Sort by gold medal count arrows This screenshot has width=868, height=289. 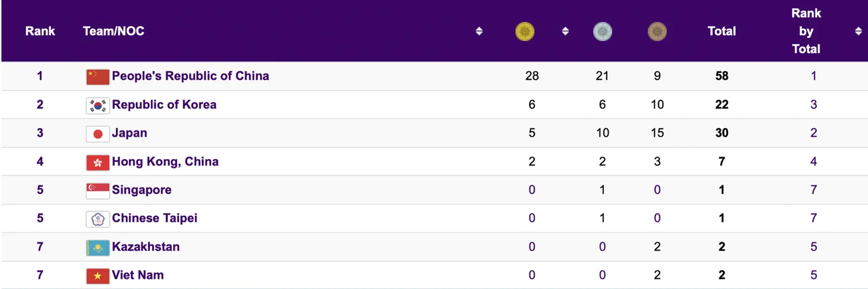[x=565, y=31]
